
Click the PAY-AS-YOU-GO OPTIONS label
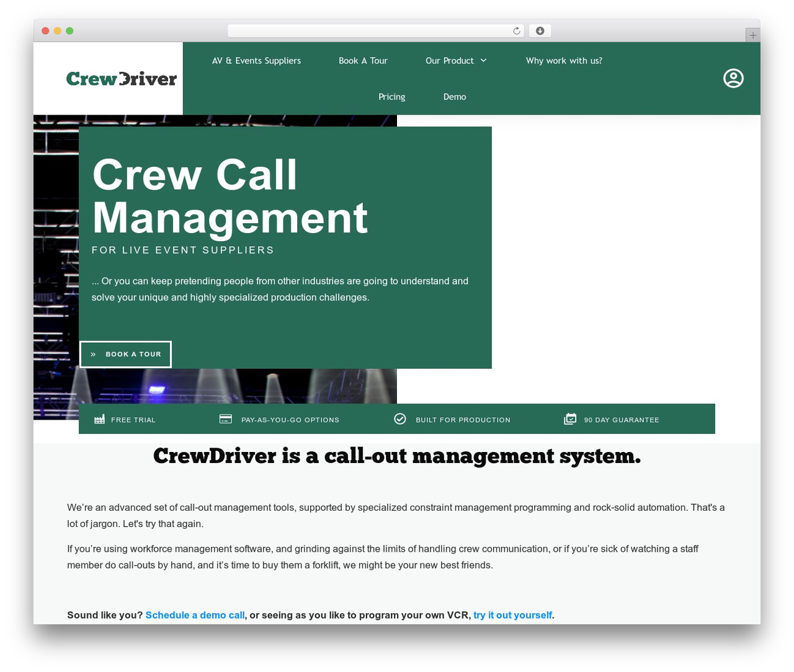(x=290, y=420)
